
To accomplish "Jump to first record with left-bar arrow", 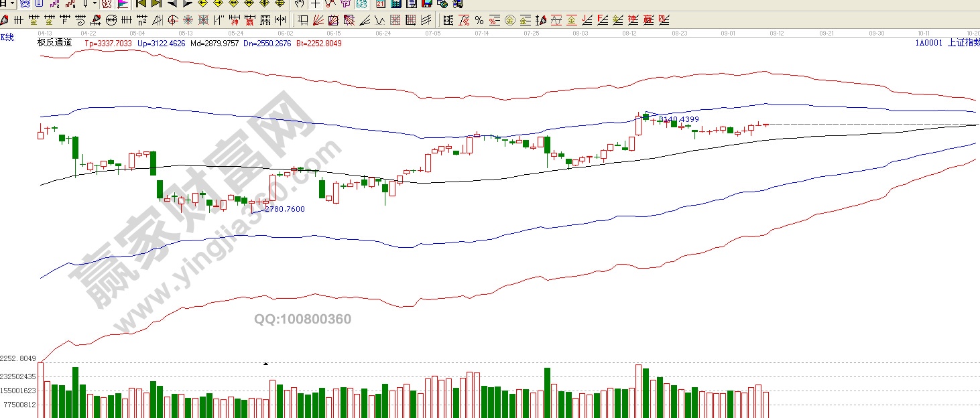I will pos(141,4).
